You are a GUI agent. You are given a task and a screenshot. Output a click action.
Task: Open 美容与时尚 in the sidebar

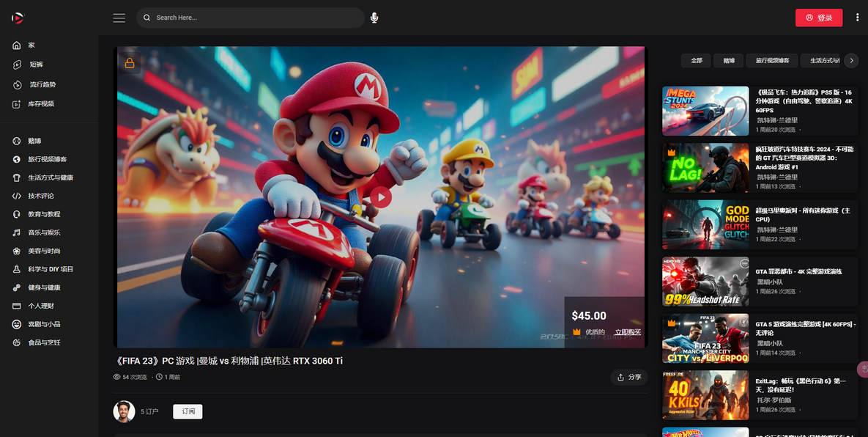click(x=44, y=251)
